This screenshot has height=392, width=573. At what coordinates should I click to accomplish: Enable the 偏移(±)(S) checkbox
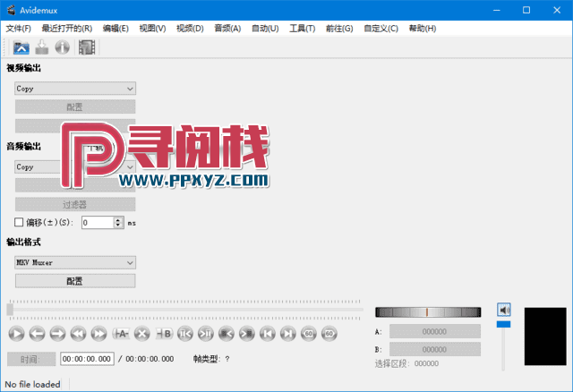(19, 223)
